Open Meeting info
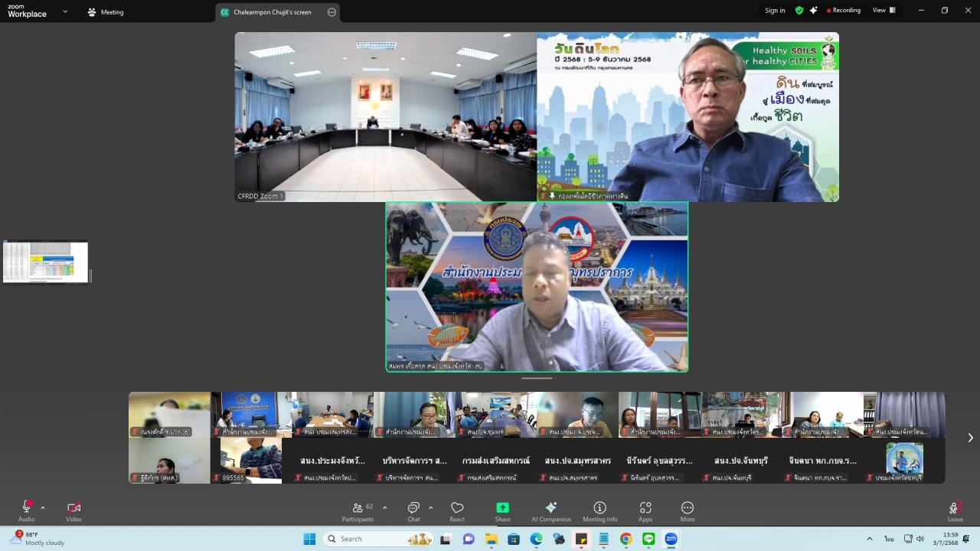This screenshot has width=980, height=551. click(x=600, y=510)
